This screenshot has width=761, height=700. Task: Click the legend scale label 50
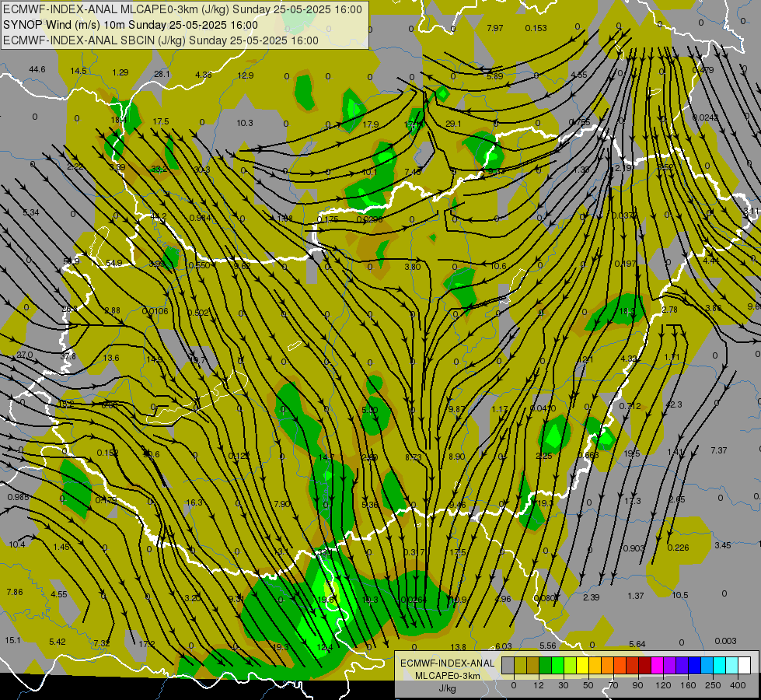point(588,685)
